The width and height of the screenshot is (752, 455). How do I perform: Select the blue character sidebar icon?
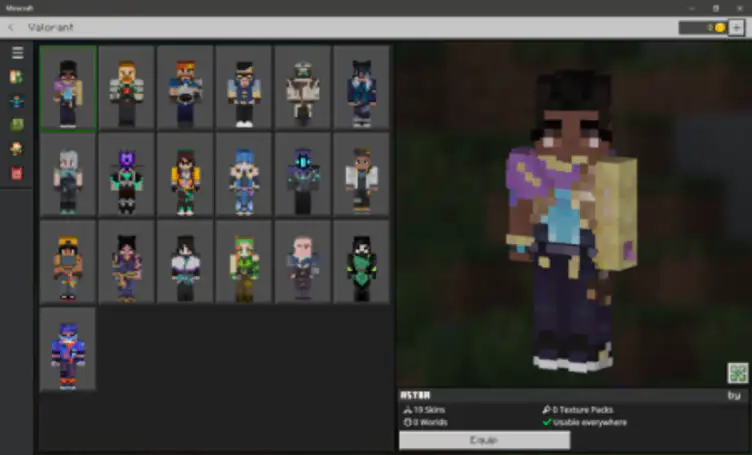pos(17,101)
